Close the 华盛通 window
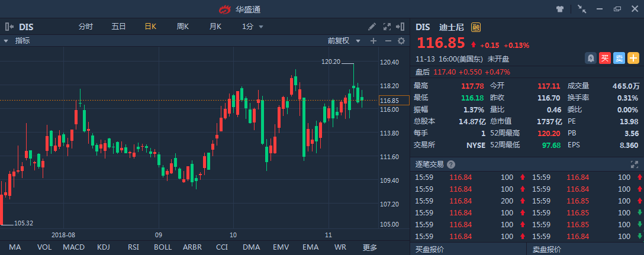 click(635, 9)
